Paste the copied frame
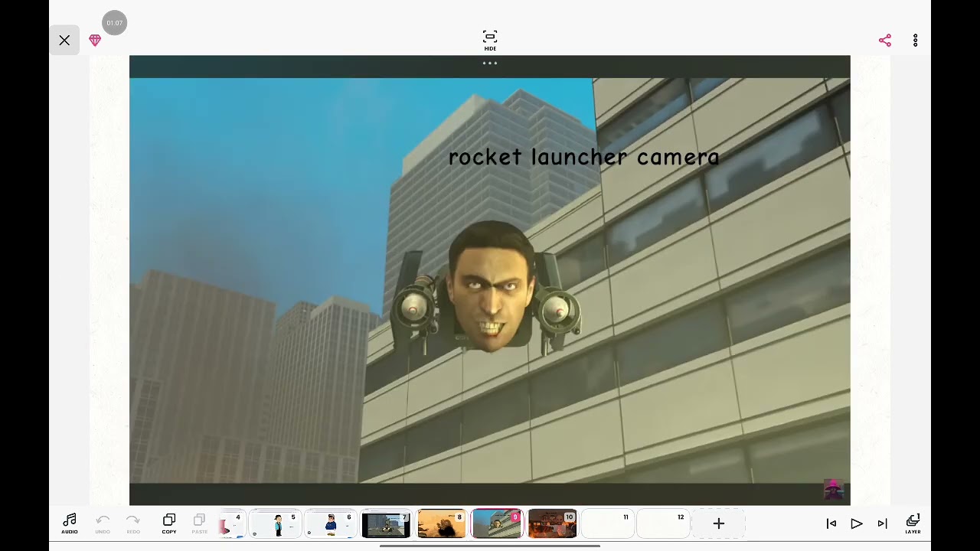 coord(199,523)
